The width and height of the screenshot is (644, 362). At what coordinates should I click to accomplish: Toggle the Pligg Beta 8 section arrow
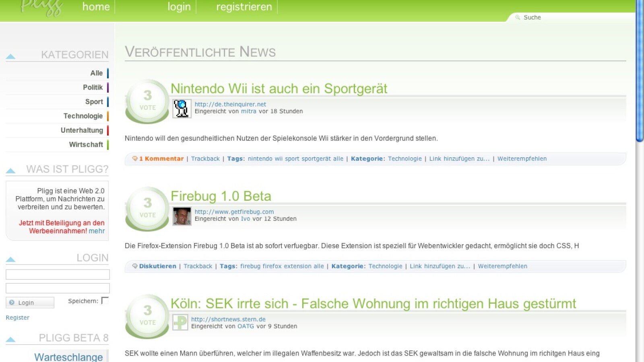click(11, 339)
